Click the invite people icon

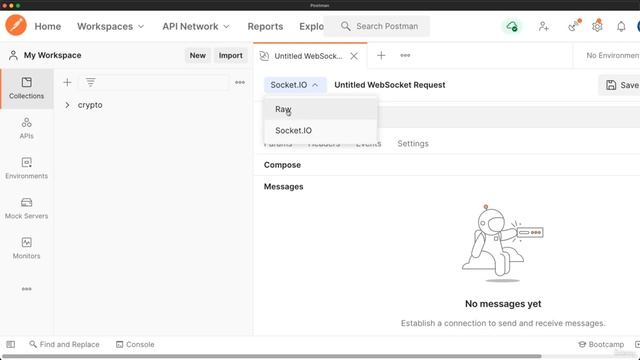pyautogui.click(x=543, y=27)
